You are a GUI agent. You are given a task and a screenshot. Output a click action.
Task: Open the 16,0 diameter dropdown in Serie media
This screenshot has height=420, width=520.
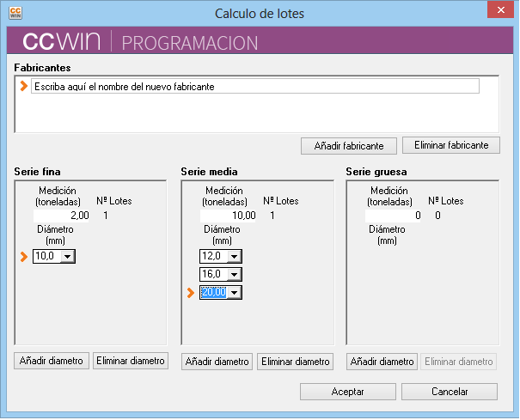[235, 275]
